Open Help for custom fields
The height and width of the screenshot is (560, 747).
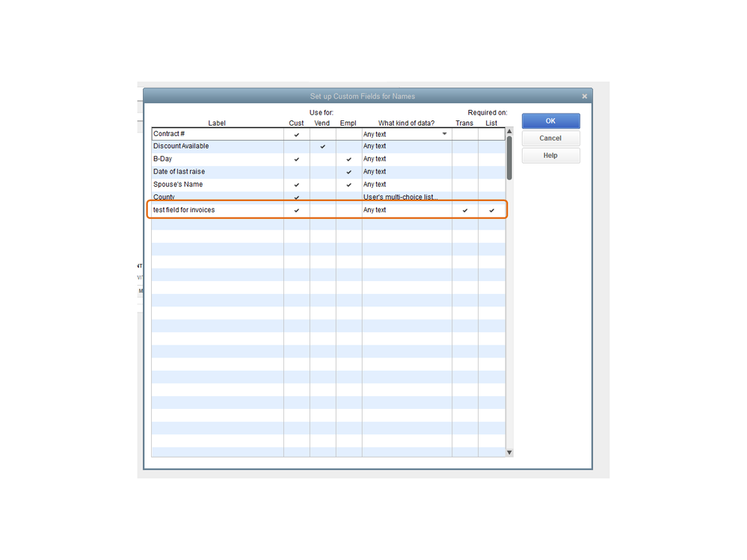click(551, 156)
